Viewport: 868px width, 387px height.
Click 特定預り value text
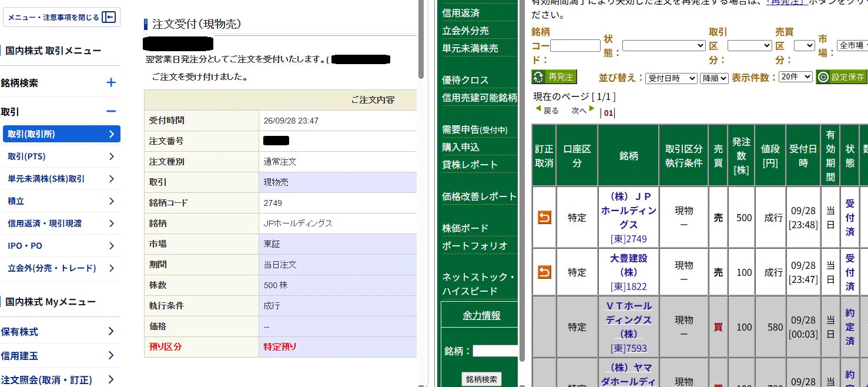[x=280, y=347]
